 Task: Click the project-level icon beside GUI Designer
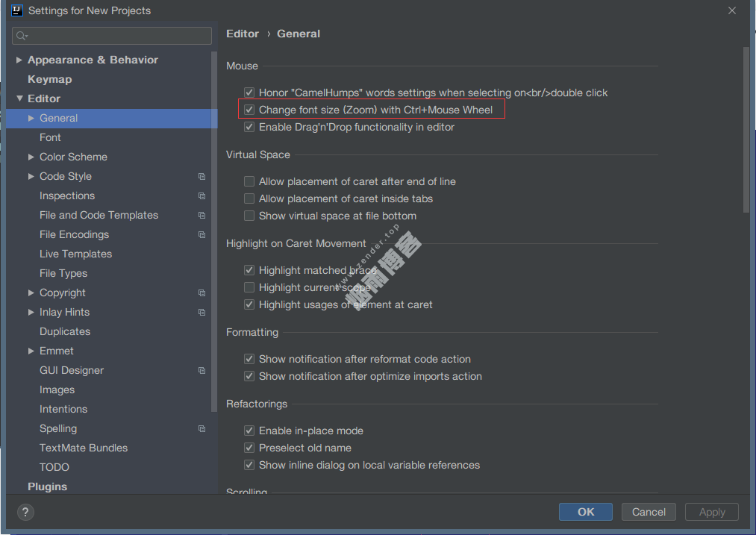coord(202,371)
